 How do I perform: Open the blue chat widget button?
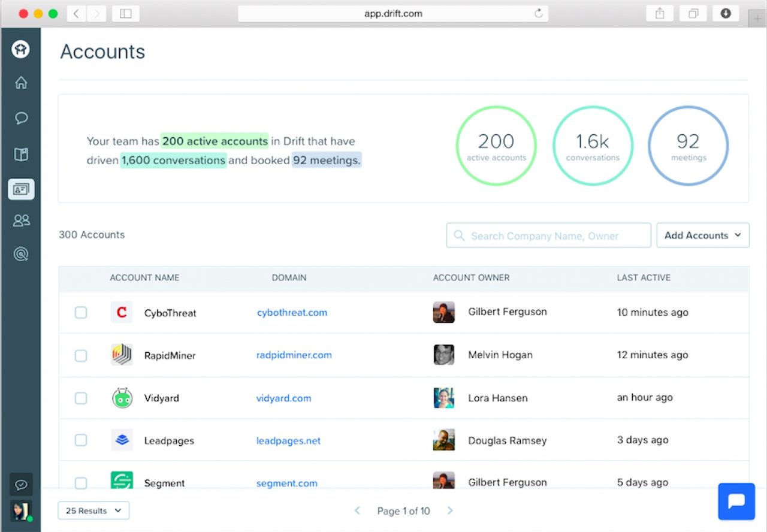coord(736,501)
